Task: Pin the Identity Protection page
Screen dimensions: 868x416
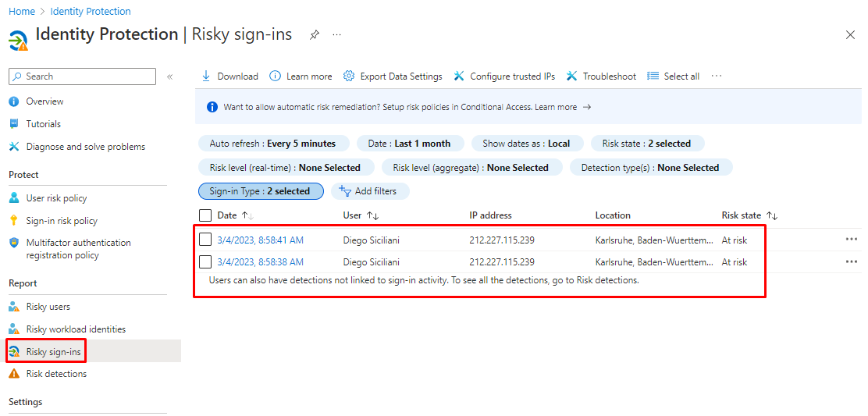Action: pos(314,35)
